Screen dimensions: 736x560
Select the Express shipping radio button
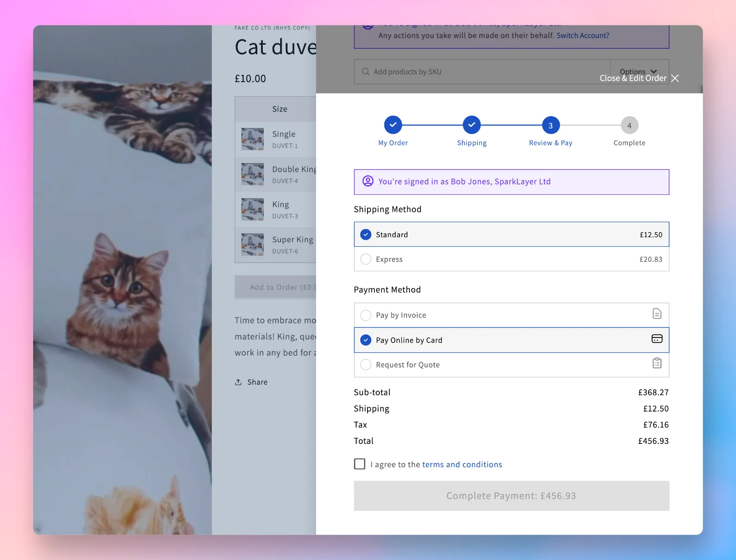[366, 259]
